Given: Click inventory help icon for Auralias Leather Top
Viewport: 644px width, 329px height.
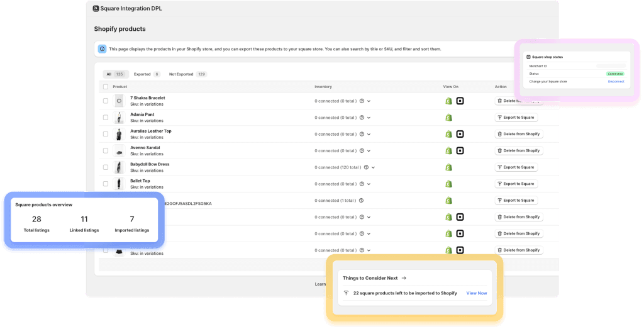Looking at the screenshot, I should [362, 135].
